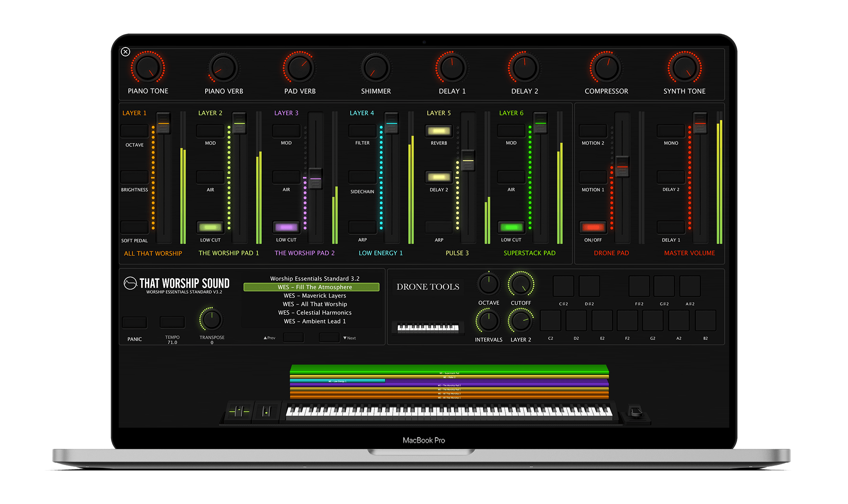
Task: Toggle Master Volume Mono button
Action: tap(671, 131)
